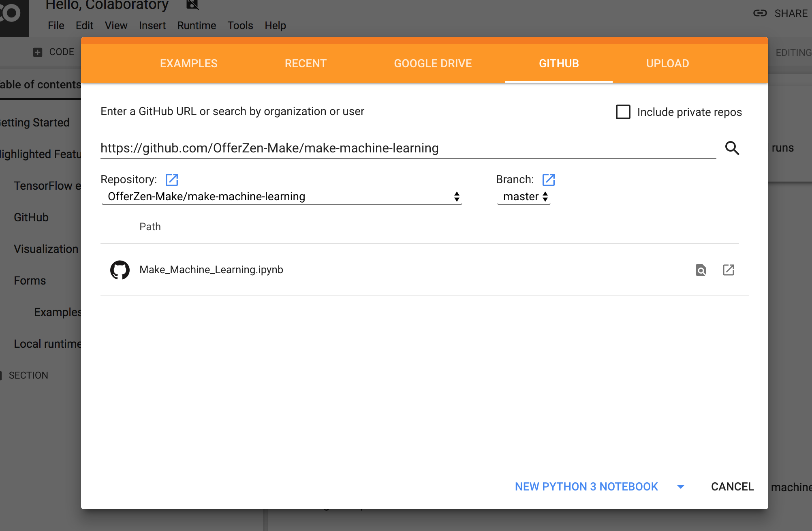
Task: Expand the Repository dropdown
Action: tap(282, 197)
